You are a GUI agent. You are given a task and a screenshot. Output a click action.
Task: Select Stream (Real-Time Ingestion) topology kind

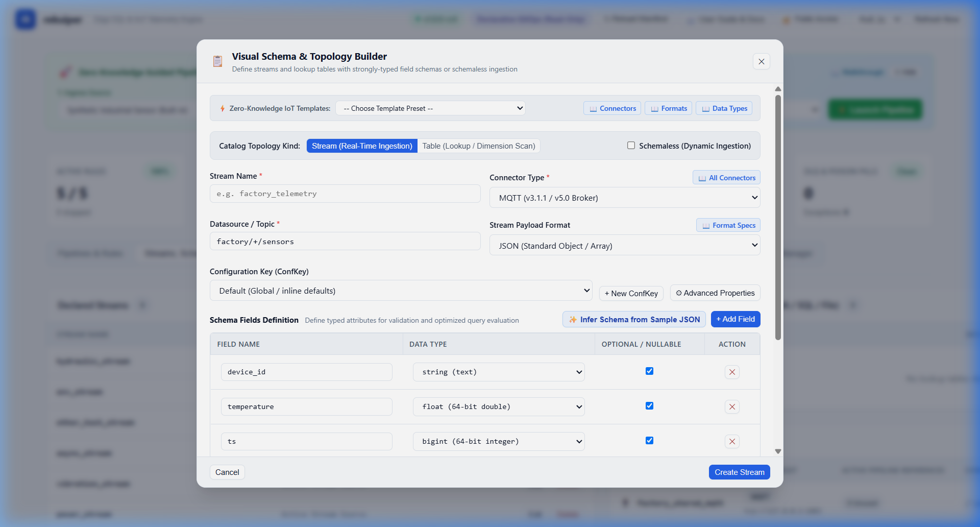tap(362, 146)
